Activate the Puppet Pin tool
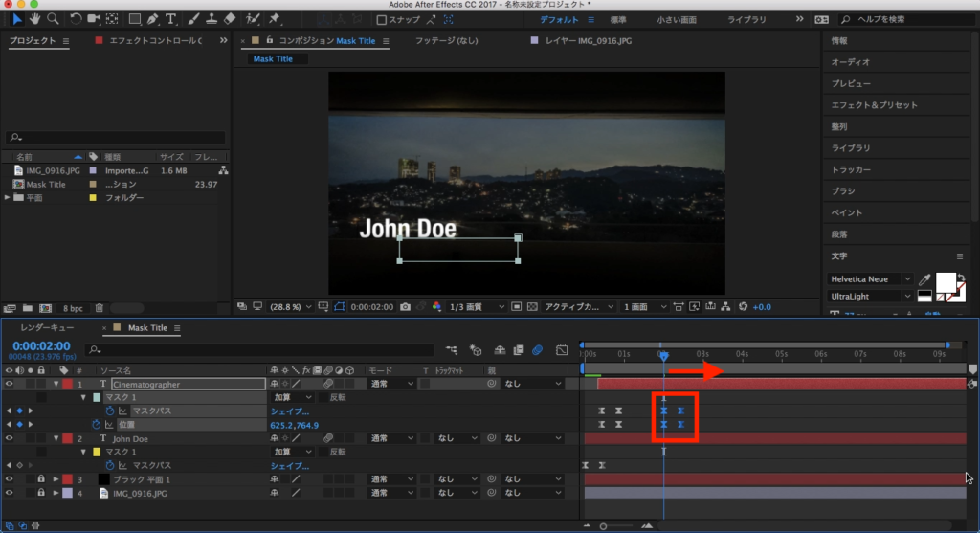Image resolution: width=980 pixels, height=533 pixels. click(x=275, y=19)
